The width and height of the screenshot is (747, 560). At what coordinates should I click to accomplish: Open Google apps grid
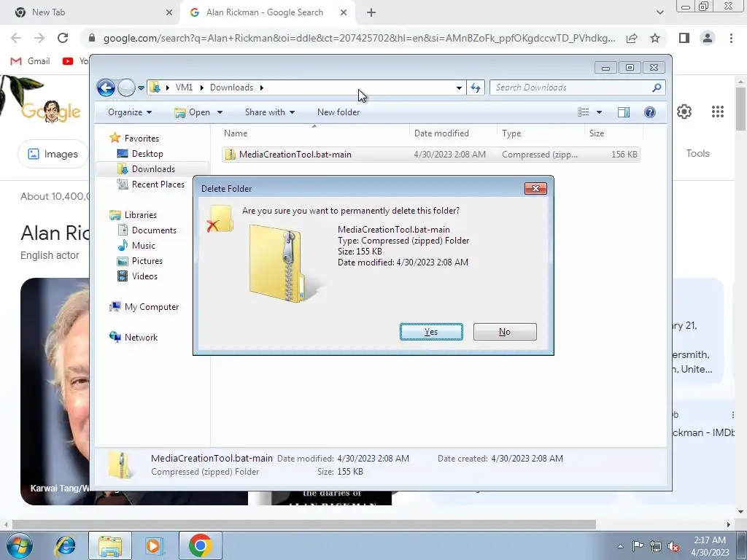718,112
